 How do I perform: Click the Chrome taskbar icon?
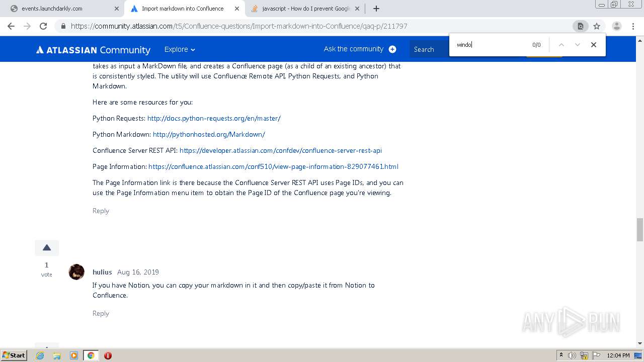[x=91, y=355]
